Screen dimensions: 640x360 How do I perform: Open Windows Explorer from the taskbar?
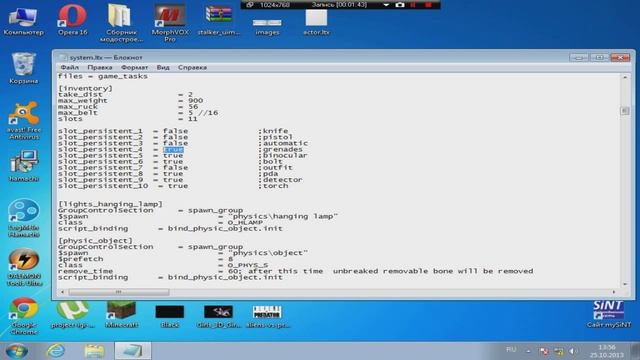94,351
